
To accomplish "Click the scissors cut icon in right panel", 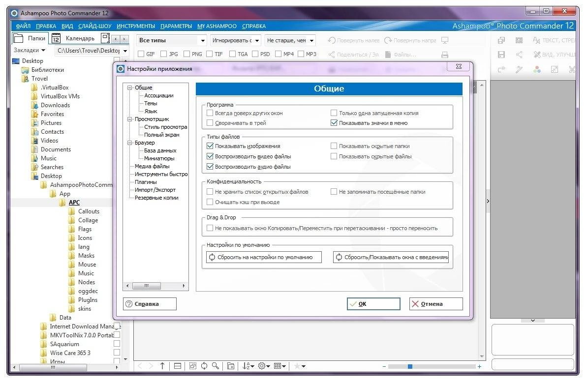I will (572, 69).
